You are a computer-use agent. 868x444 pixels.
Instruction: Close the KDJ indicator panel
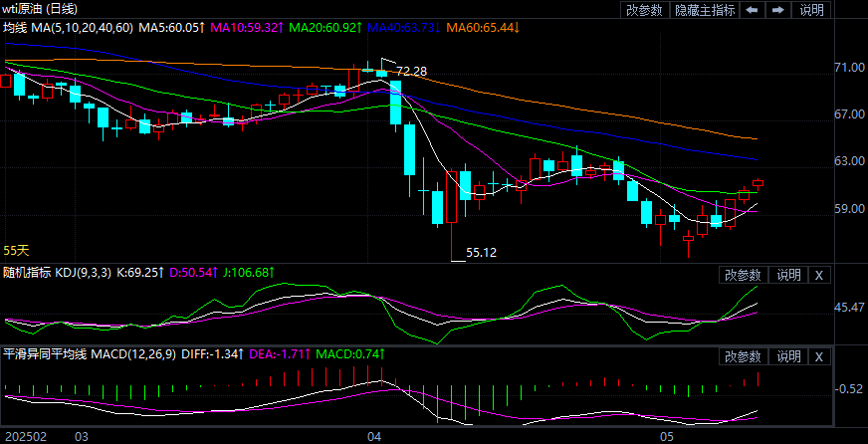pos(820,275)
